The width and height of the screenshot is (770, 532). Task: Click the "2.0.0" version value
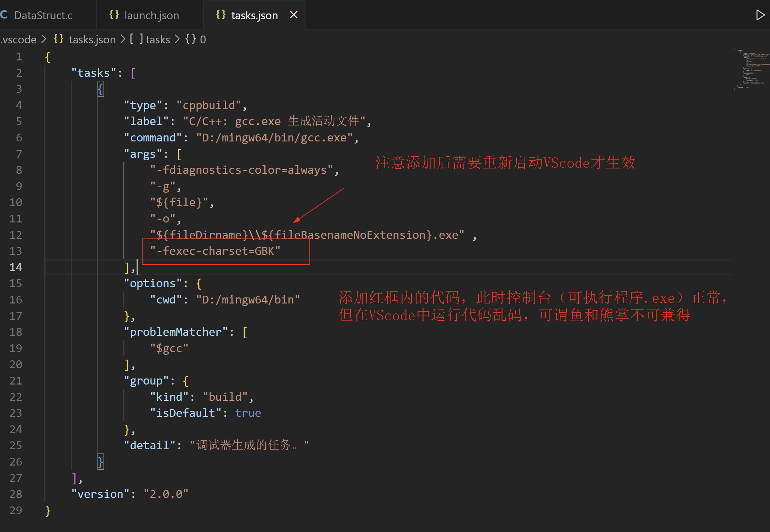pos(166,494)
